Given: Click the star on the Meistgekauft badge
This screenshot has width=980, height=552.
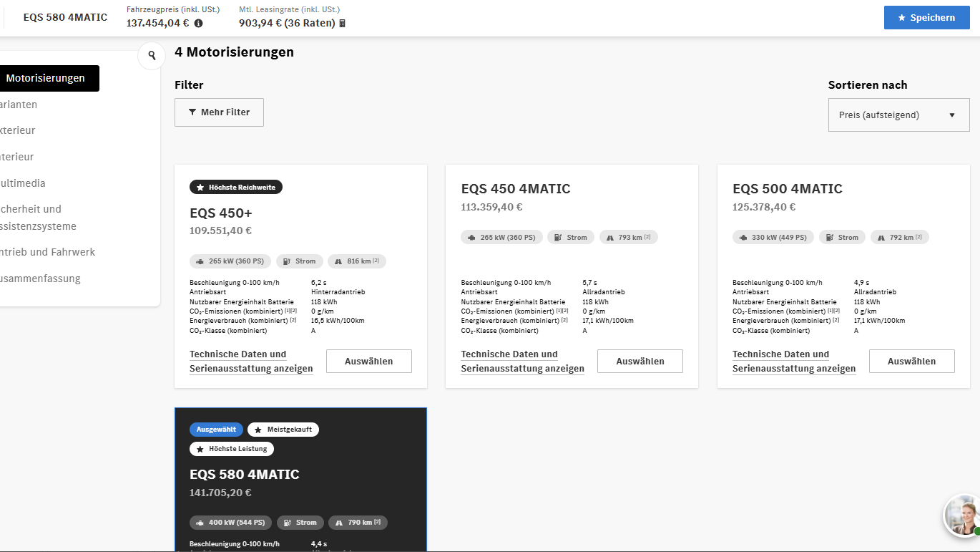Looking at the screenshot, I should 257,430.
